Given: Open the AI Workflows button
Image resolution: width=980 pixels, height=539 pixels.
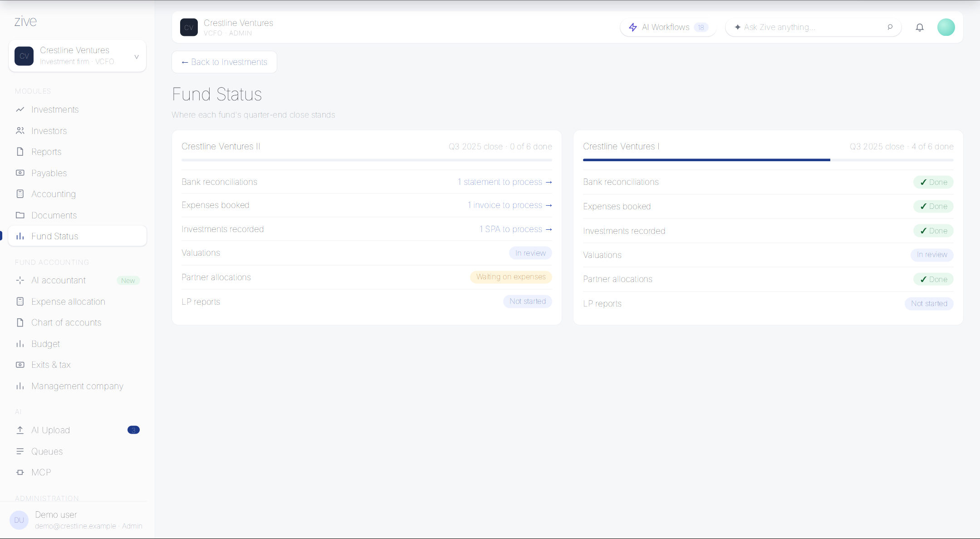Looking at the screenshot, I should tap(668, 27).
